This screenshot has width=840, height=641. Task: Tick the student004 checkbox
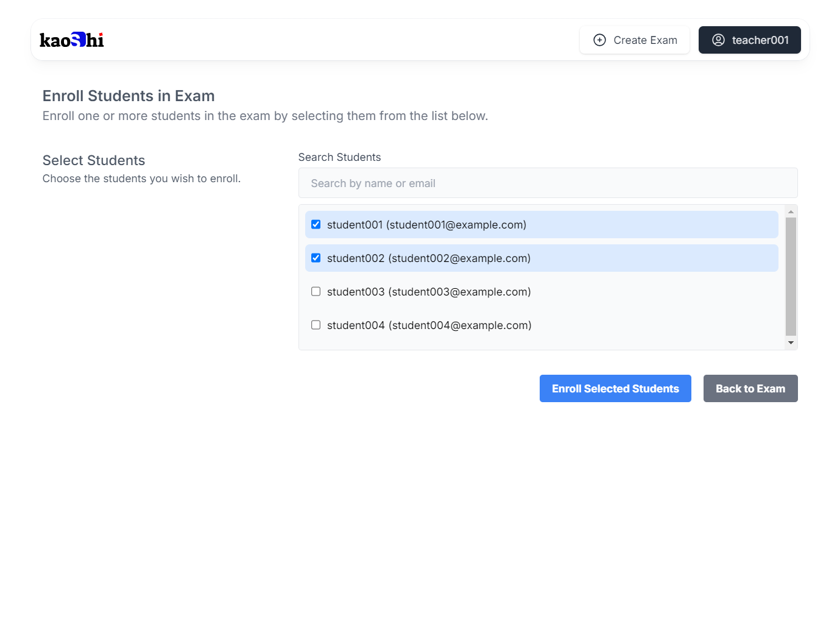click(316, 325)
